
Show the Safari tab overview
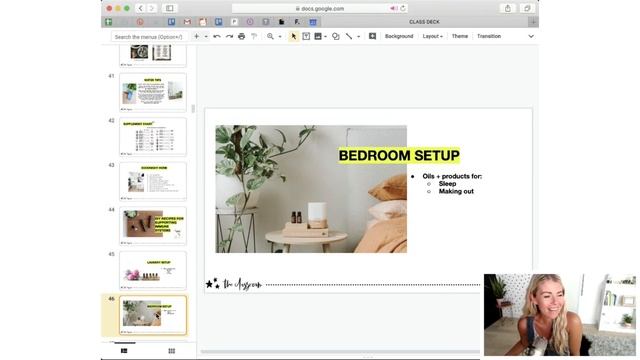527,8
